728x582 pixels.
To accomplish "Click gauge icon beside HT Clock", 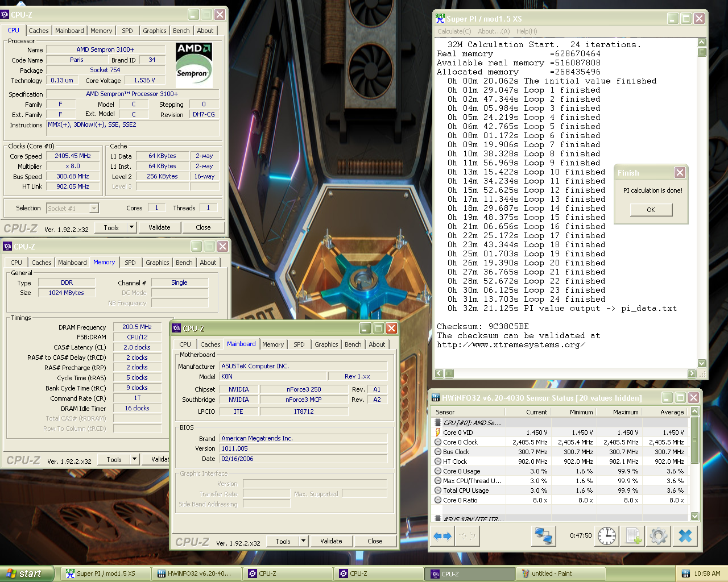I will click(x=438, y=462).
